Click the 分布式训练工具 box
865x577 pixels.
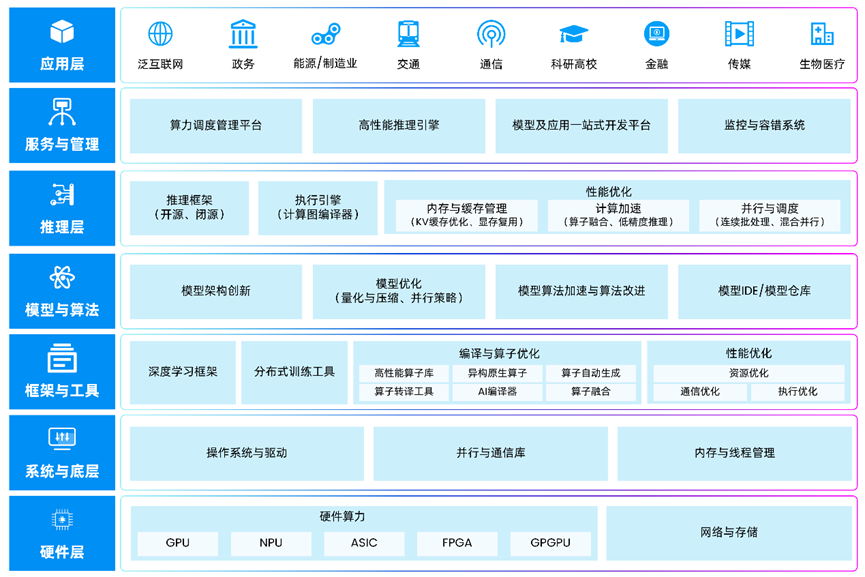(294, 372)
